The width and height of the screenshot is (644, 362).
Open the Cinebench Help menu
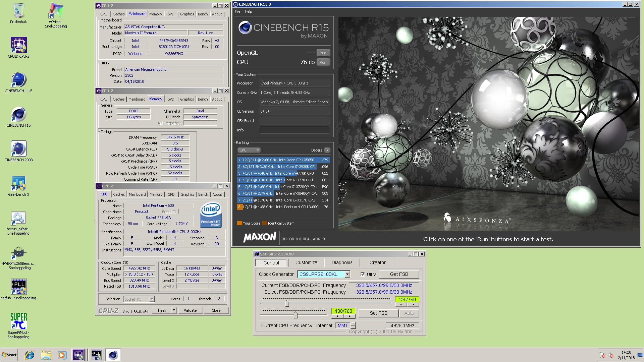(x=248, y=11)
